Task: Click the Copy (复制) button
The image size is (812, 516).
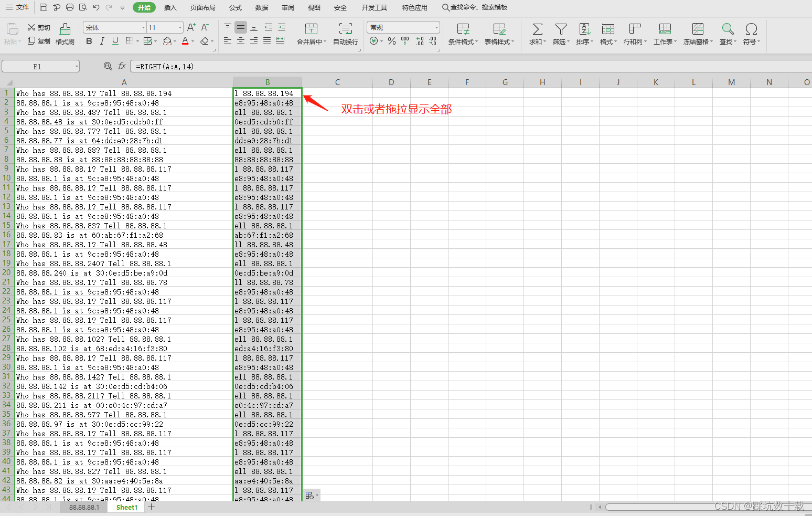Action: [39, 41]
